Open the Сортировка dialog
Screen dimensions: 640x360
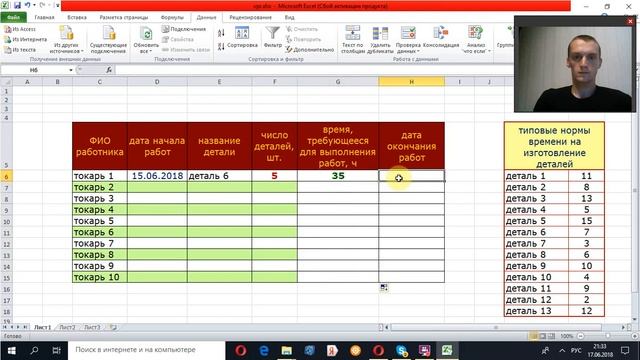[242, 38]
